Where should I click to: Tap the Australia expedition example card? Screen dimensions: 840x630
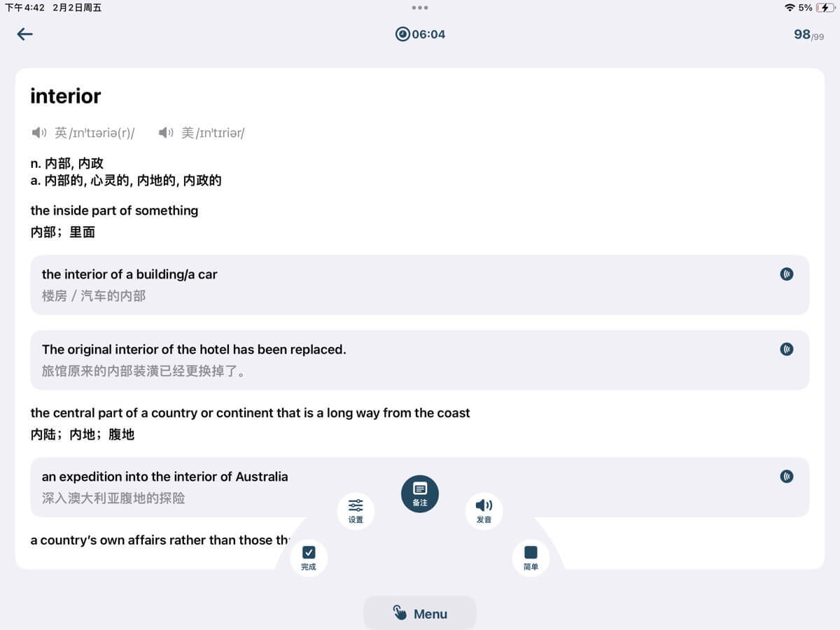420,487
